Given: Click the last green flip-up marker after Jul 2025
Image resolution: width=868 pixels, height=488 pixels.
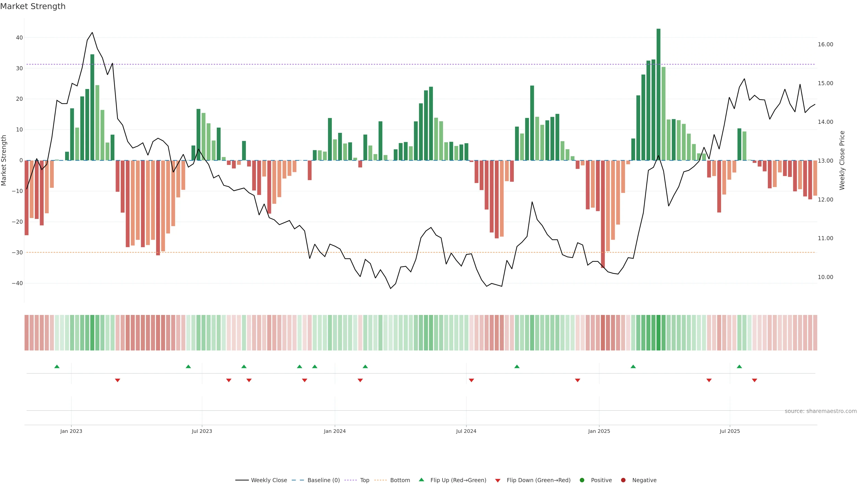Looking at the screenshot, I should (x=739, y=366).
